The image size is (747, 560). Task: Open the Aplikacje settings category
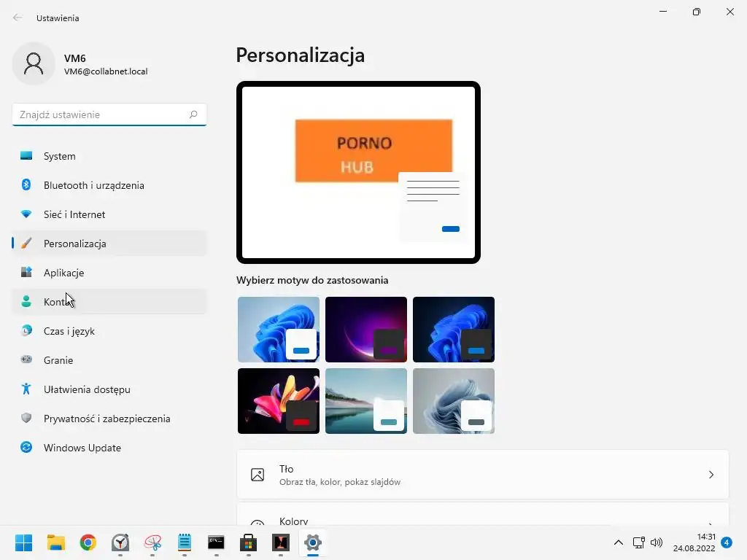pos(109,273)
